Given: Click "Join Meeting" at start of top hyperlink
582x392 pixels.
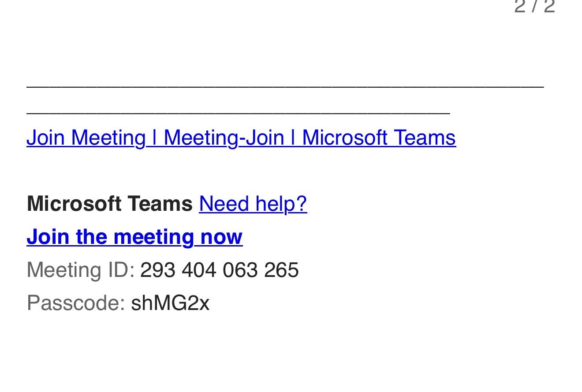Looking at the screenshot, I should click(86, 138).
